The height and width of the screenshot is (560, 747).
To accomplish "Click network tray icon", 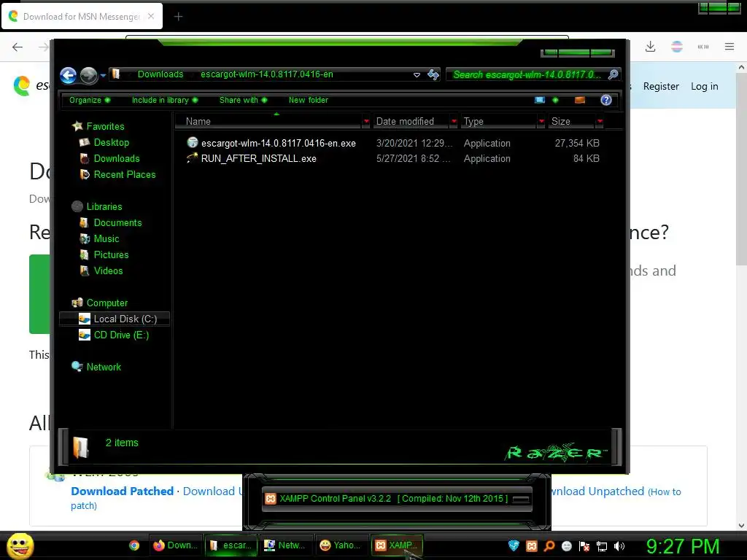I will [x=602, y=546].
